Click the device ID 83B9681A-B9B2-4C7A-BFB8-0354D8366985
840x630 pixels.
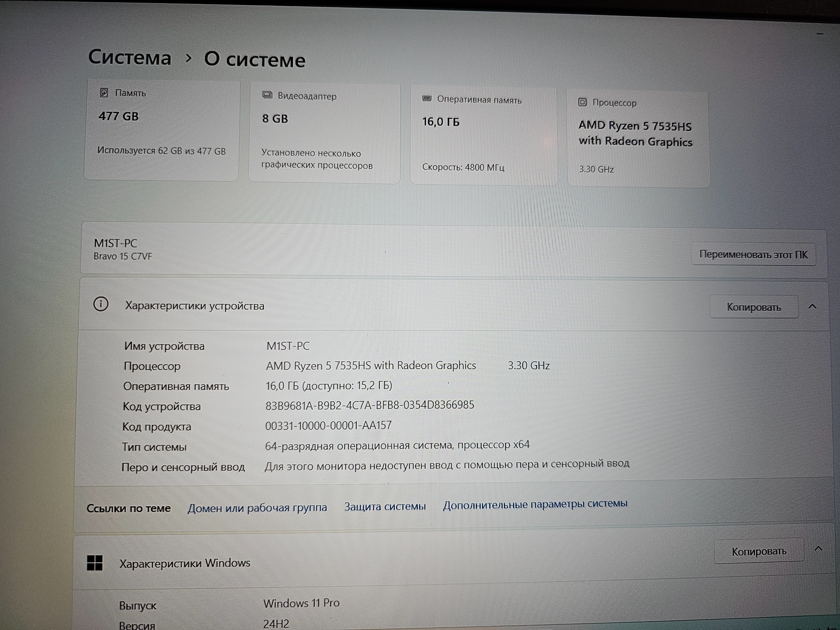pyautogui.click(x=369, y=405)
